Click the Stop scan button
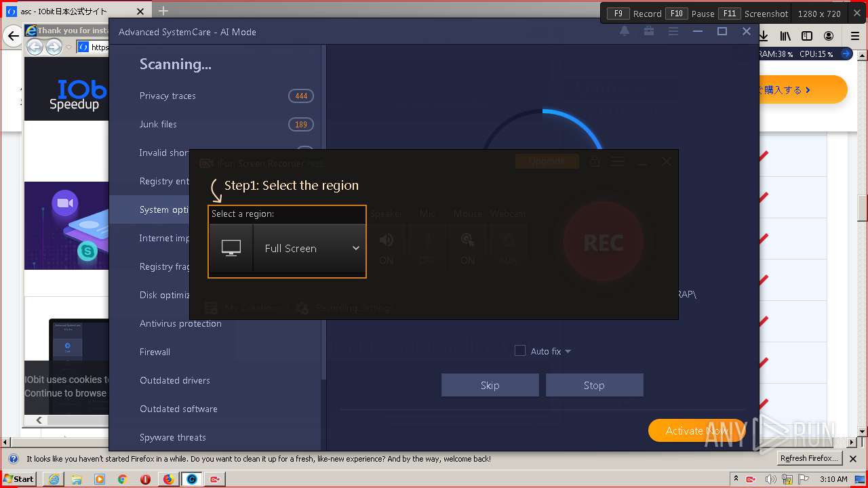 coord(594,385)
